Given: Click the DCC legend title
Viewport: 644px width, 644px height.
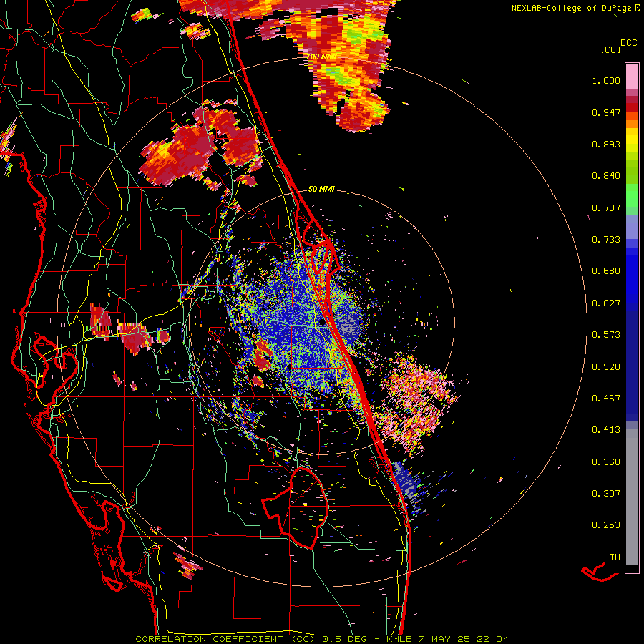Looking at the screenshot, I should (629, 43).
